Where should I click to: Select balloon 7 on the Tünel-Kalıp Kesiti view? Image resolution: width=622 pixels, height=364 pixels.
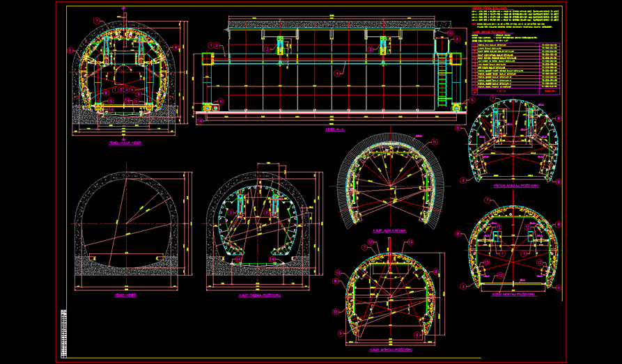96,21
